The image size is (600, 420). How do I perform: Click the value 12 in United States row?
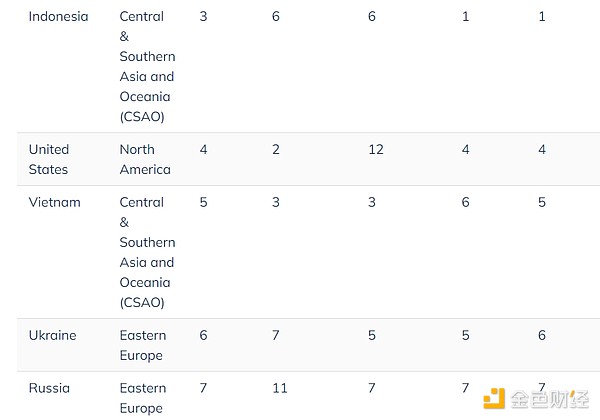[x=376, y=149]
